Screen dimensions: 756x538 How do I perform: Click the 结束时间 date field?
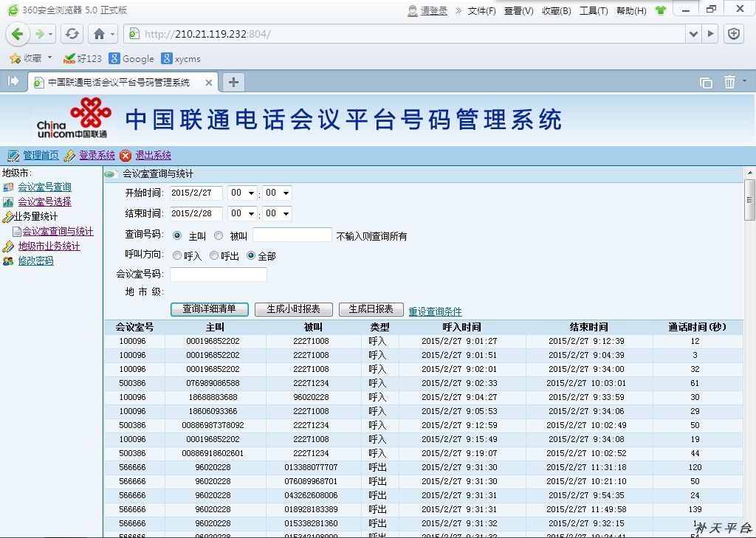pyautogui.click(x=196, y=213)
